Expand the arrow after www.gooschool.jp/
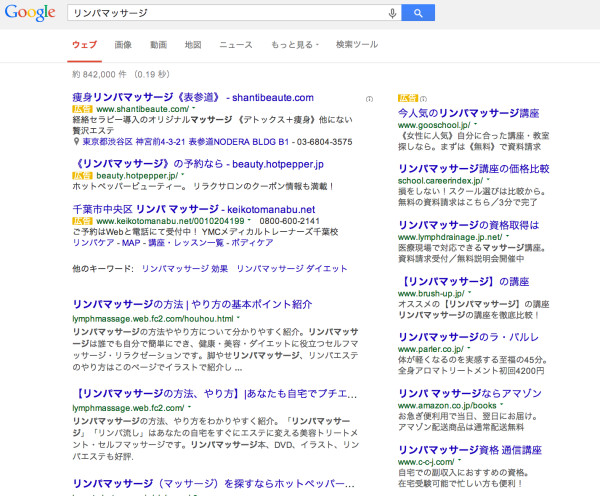The width and height of the screenshot is (600, 496). click(476, 124)
